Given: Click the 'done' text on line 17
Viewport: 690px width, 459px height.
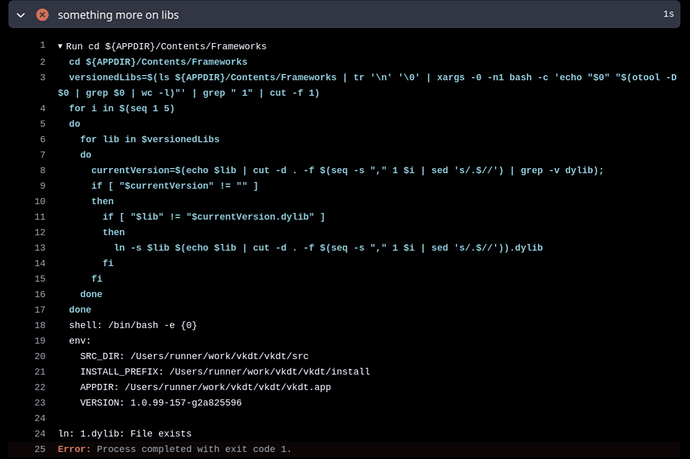Looking at the screenshot, I should tap(80, 310).
